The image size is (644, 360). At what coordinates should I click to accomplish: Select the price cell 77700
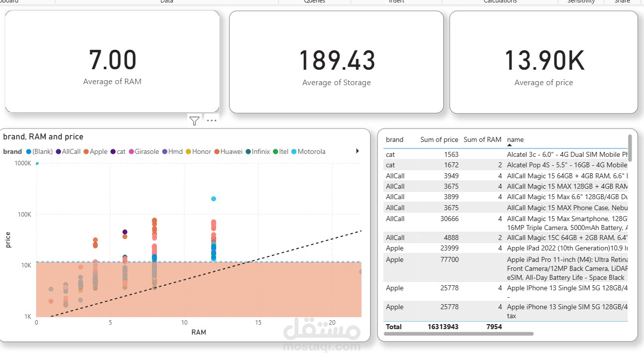(449, 259)
